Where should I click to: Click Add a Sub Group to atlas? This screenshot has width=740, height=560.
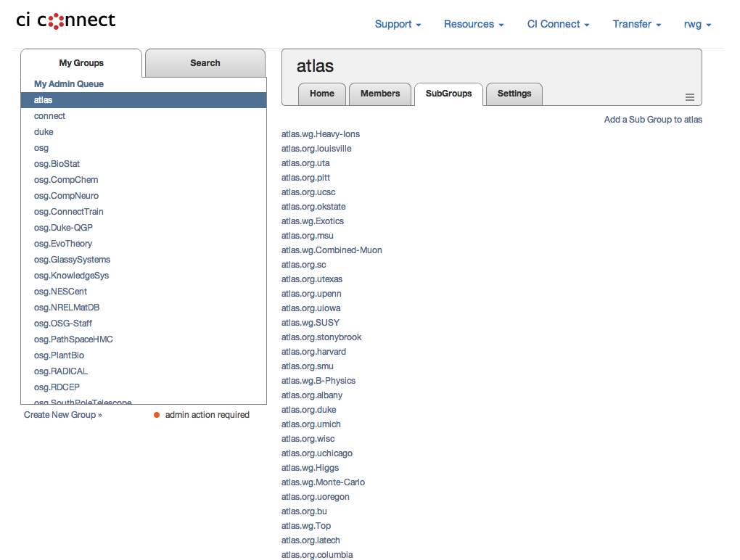tap(653, 120)
